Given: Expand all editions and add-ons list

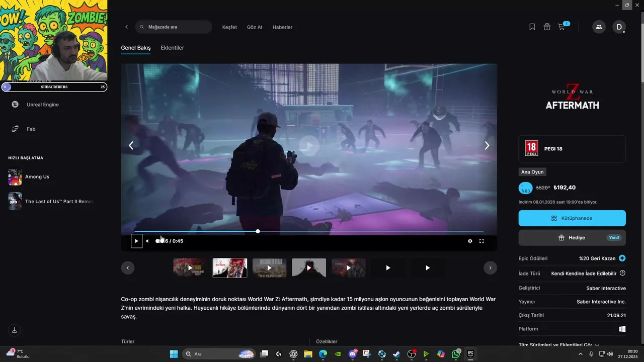Looking at the screenshot, I should coord(559,345).
